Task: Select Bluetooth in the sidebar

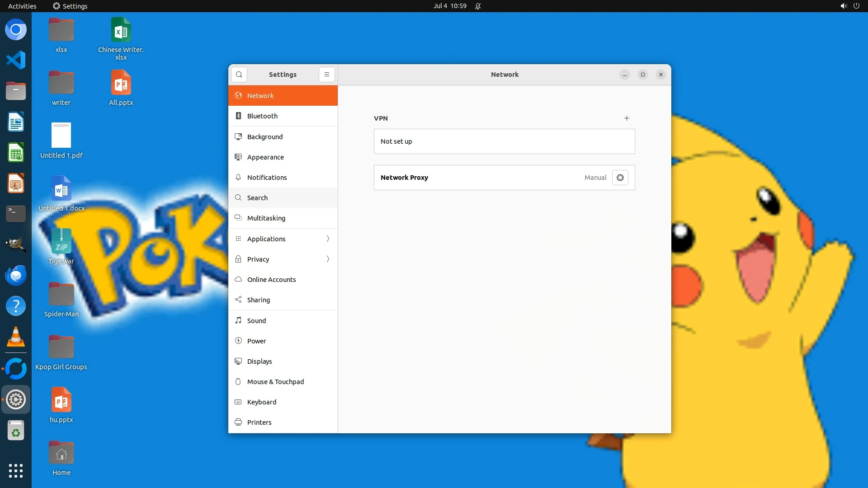Action: tap(262, 116)
